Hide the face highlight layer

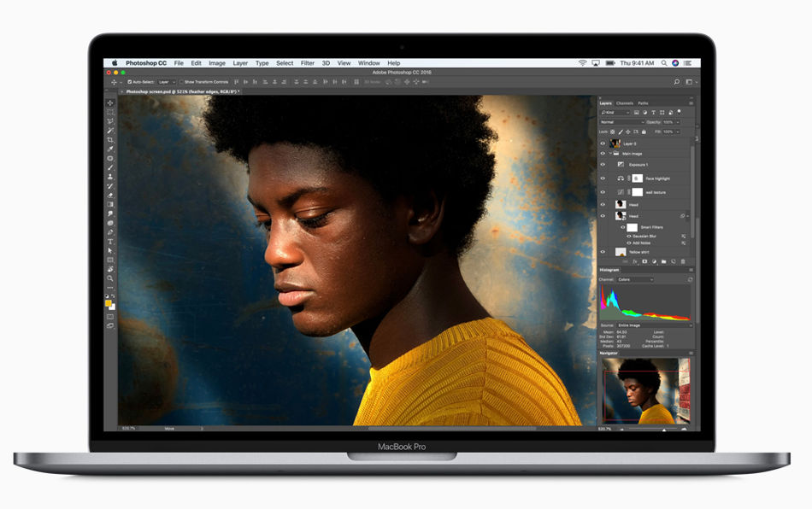click(x=603, y=178)
